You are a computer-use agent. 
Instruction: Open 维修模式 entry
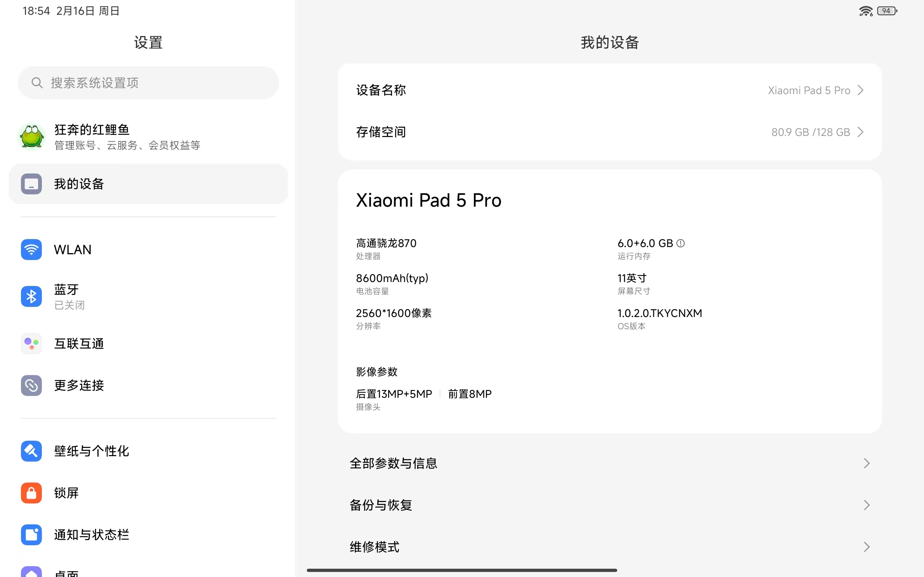pyautogui.click(x=610, y=547)
